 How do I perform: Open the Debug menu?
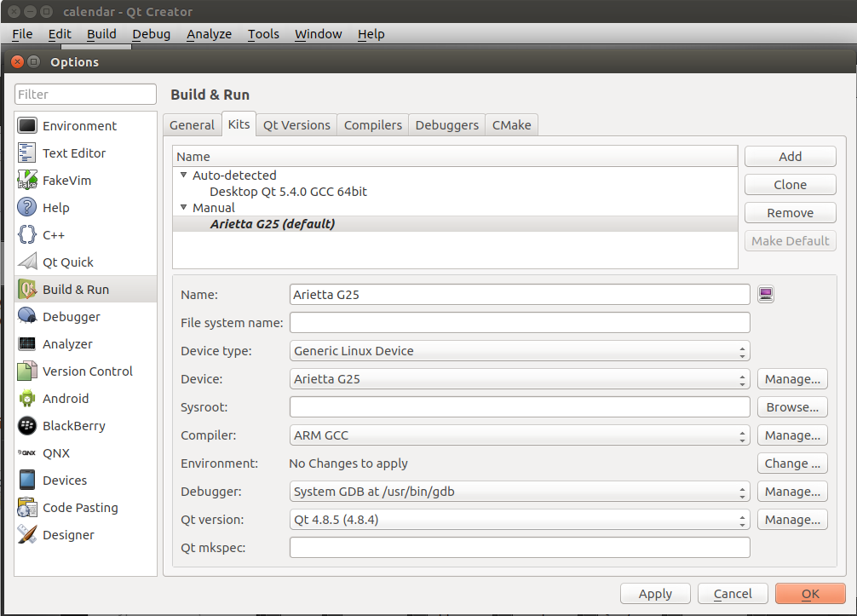point(152,34)
